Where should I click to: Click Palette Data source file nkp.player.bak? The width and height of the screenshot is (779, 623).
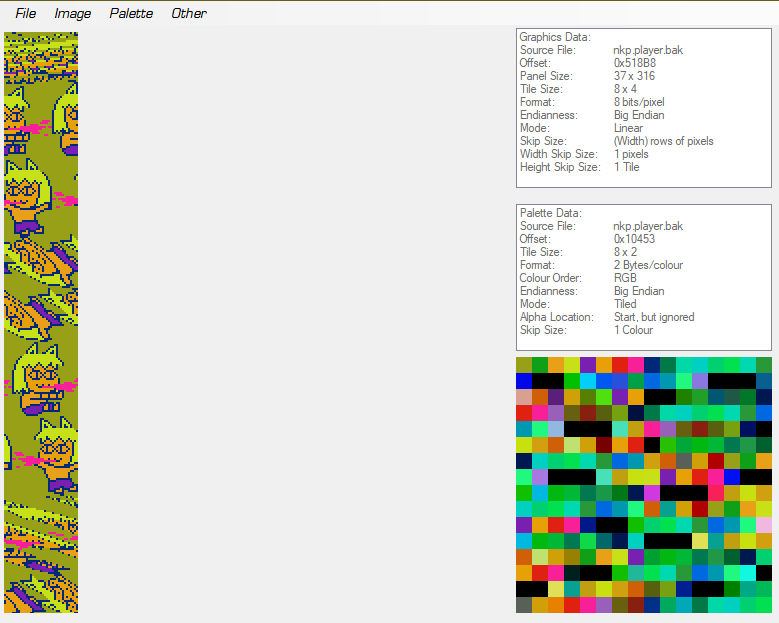(648, 226)
